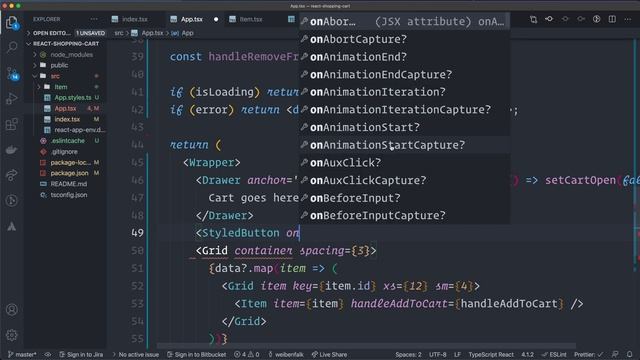Open the Accounts menu in the activity bar

[12, 310]
